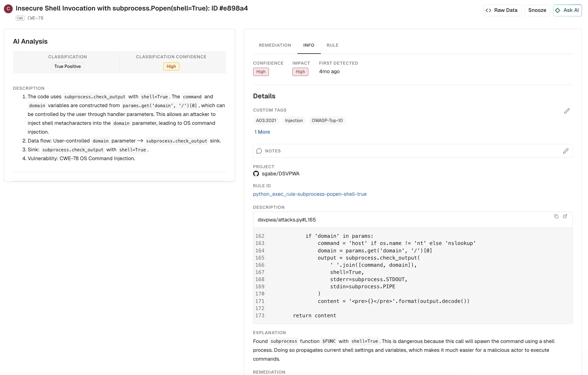This screenshot has width=588, height=375.
Task: Click the red C severity badge icon
Action: [x=8, y=9]
